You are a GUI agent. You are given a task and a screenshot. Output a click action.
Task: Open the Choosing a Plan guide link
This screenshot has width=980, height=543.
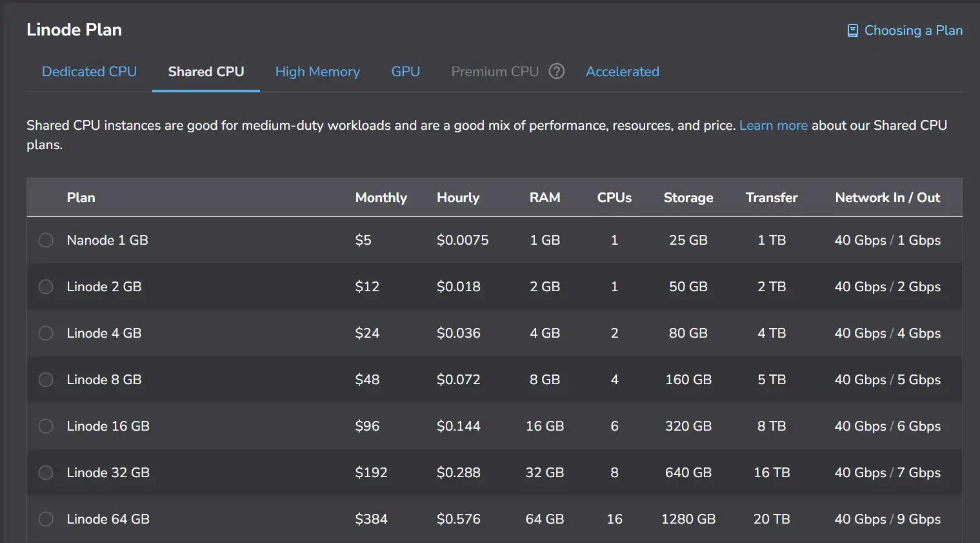[x=913, y=30]
